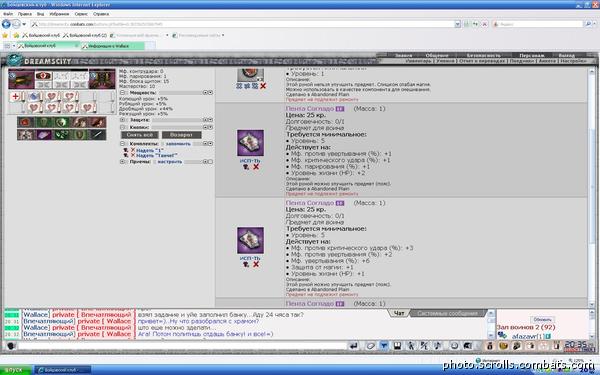The image size is (600, 375).
Task: Open the smiley face emoticons icon
Action: [454, 346]
